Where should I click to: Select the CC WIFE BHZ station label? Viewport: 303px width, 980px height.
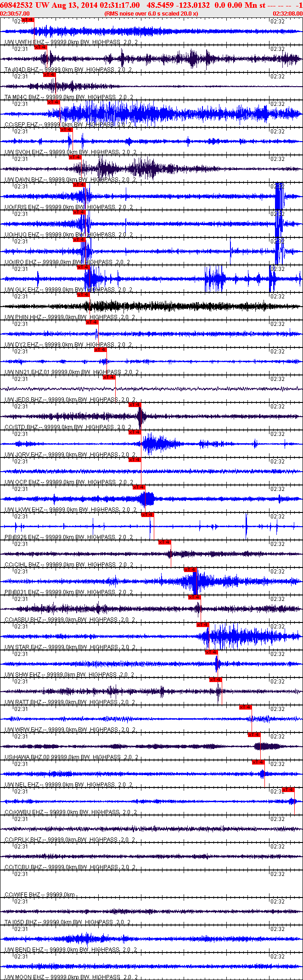40,895
